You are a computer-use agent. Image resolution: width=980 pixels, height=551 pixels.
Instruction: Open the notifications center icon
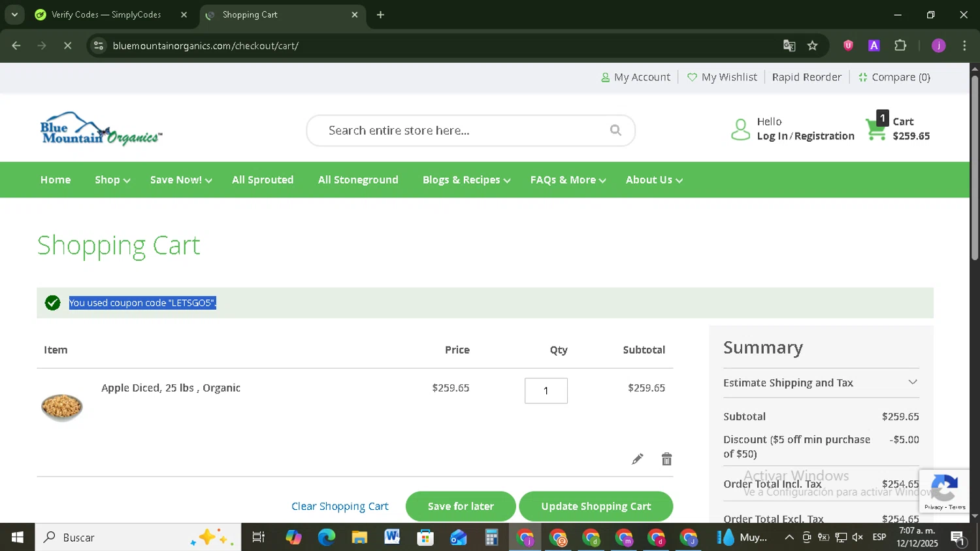[958, 538]
